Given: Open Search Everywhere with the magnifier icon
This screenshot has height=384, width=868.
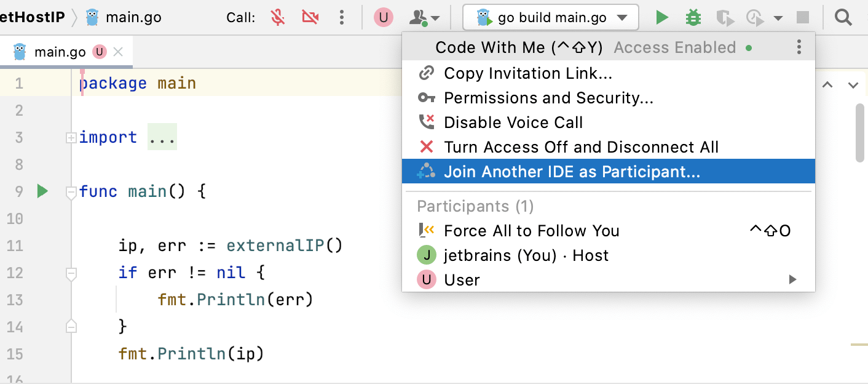Looking at the screenshot, I should 843,17.
